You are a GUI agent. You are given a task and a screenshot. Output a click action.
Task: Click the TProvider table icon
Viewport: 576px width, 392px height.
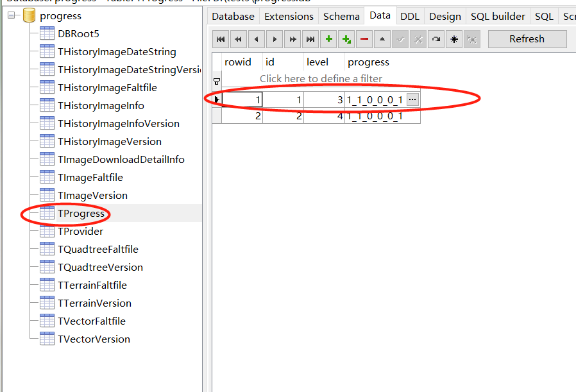pyautogui.click(x=47, y=231)
